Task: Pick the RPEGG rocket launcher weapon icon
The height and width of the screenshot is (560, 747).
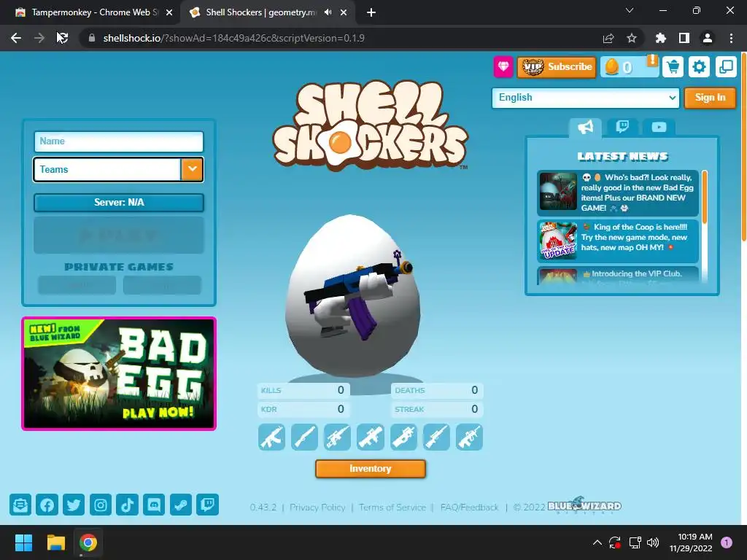Action: pyautogui.click(x=370, y=437)
